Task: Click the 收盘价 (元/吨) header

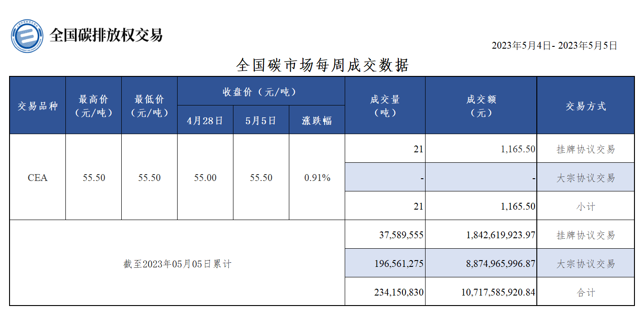Action: coord(261,91)
